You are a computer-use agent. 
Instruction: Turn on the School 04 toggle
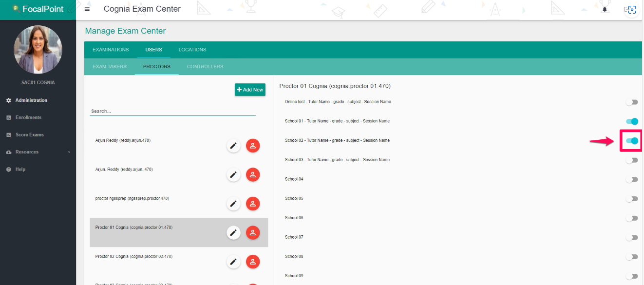coord(632,179)
